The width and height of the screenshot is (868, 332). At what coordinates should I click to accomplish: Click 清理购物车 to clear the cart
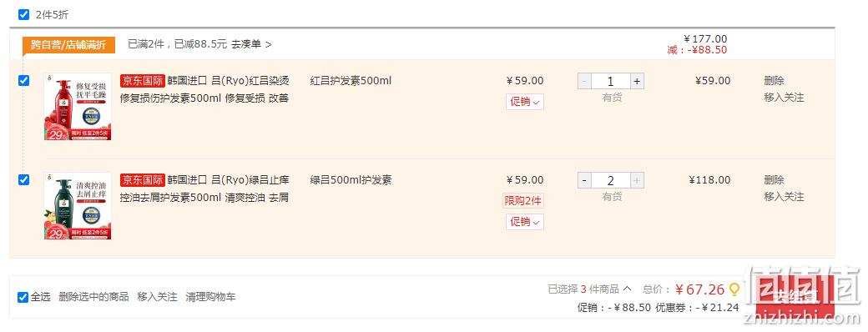pyautogui.click(x=211, y=297)
